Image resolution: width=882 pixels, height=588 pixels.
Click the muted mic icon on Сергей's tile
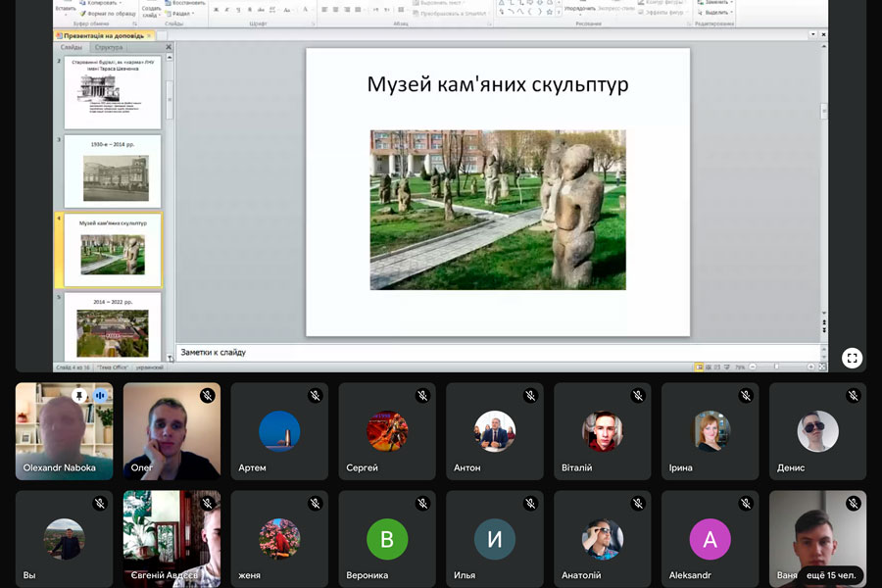(422, 396)
